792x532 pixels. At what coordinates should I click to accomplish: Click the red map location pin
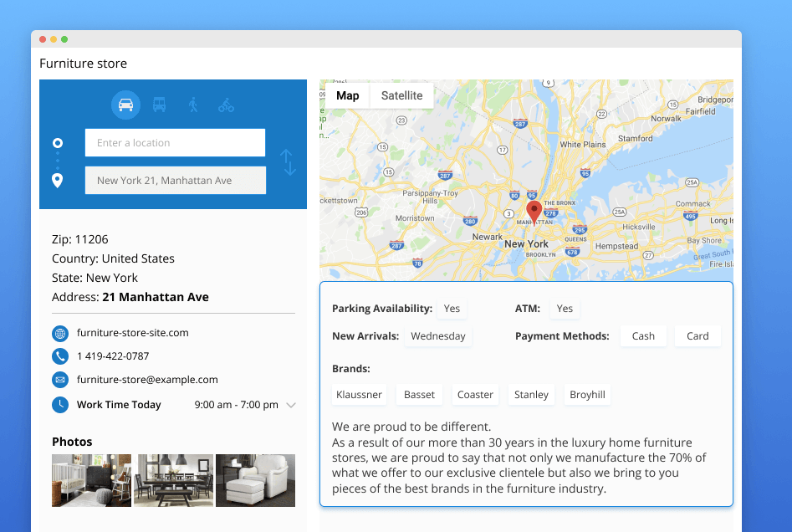534,212
